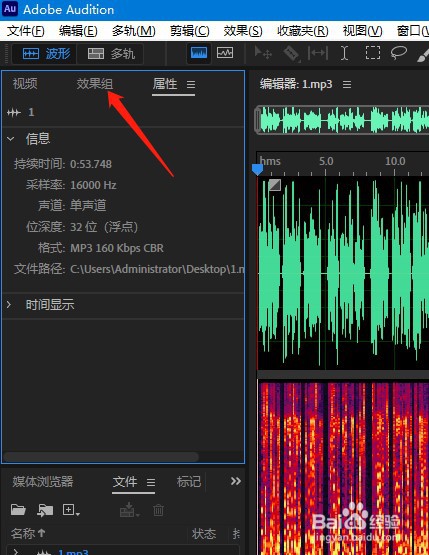This screenshot has height=555, width=429.
Task: Collapse the 信息 section
Action: click(x=11, y=139)
